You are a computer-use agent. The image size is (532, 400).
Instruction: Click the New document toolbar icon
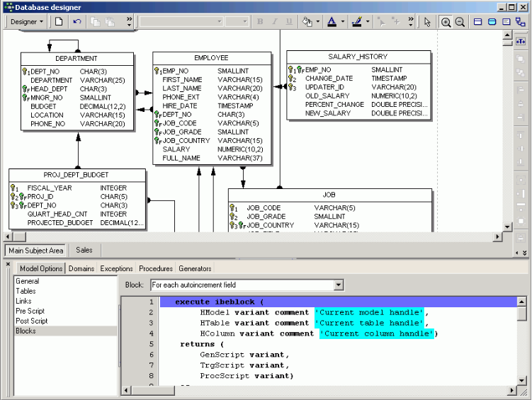pyautogui.click(x=60, y=22)
